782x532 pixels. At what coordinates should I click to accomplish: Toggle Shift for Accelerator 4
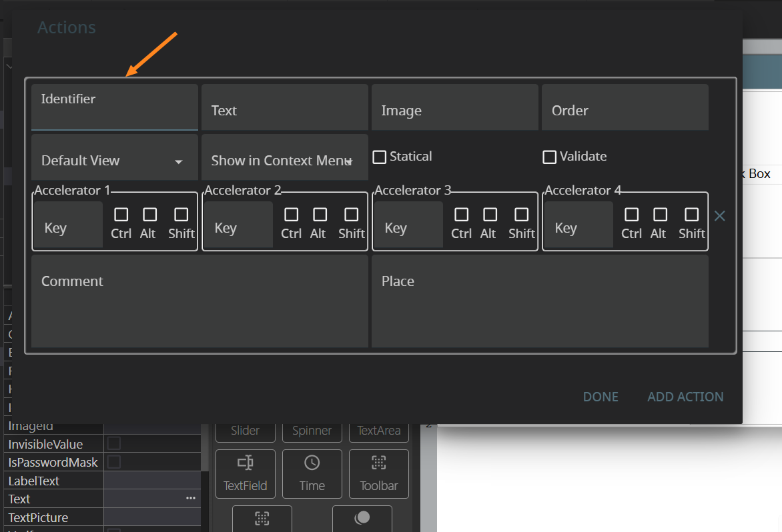click(x=692, y=215)
